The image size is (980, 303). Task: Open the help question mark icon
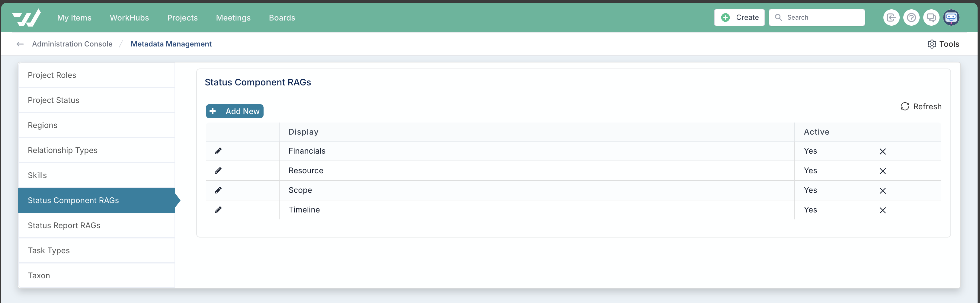(x=911, y=18)
